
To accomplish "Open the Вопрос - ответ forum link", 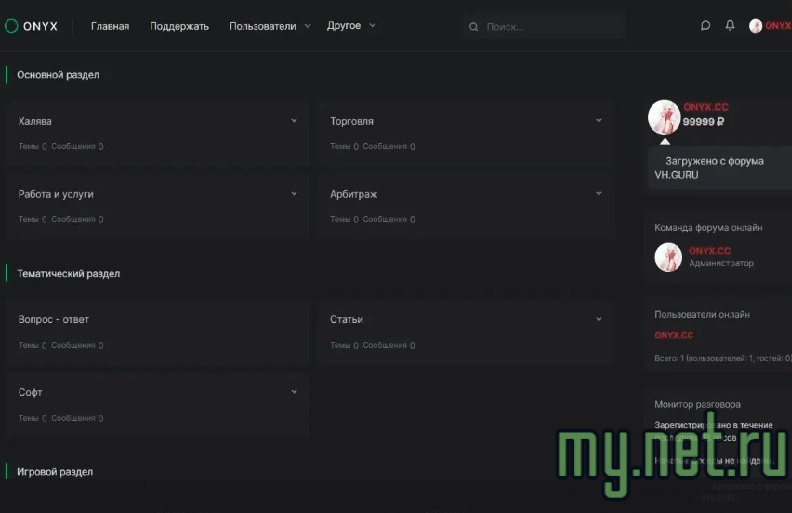I will coord(54,319).
